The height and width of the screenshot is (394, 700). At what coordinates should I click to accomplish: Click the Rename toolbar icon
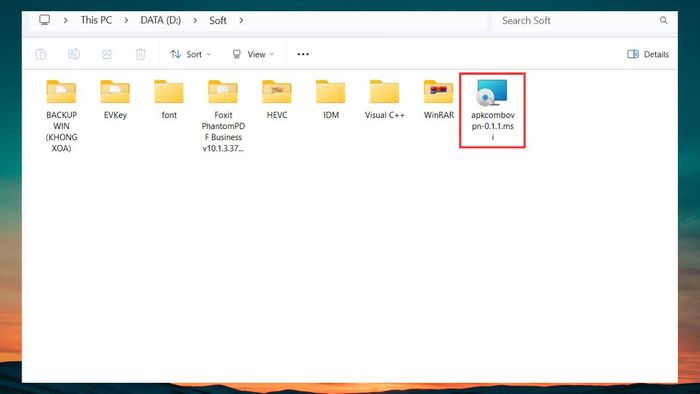pyautogui.click(x=74, y=54)
